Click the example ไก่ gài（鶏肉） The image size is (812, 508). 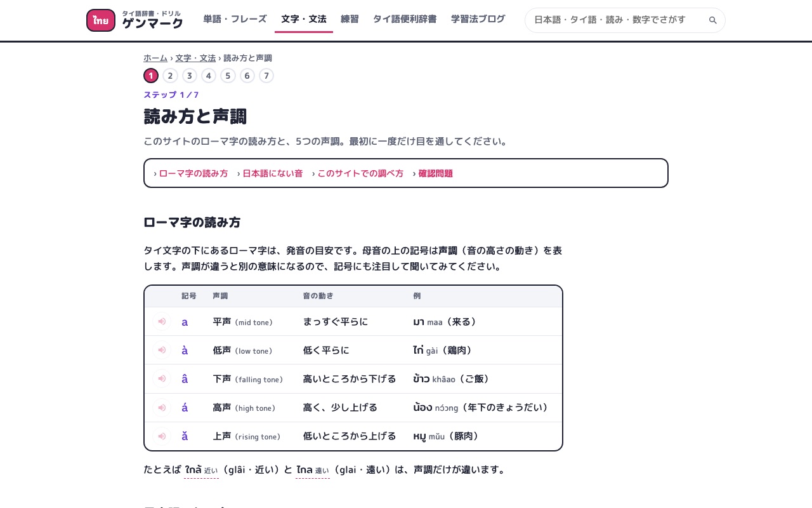444,351
